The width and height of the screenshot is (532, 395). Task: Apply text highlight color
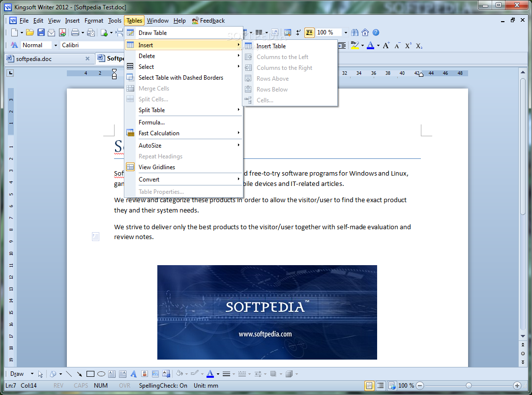point(355,45)
